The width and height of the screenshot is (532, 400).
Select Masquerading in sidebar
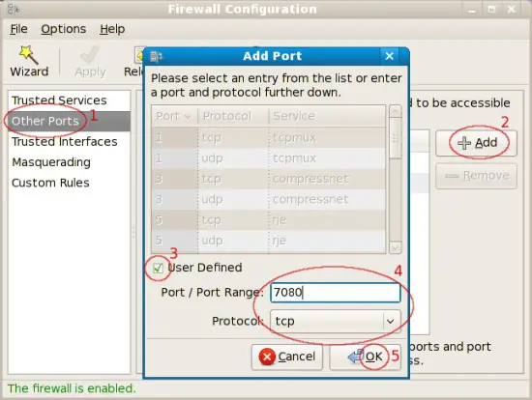[x=70, y=162]
